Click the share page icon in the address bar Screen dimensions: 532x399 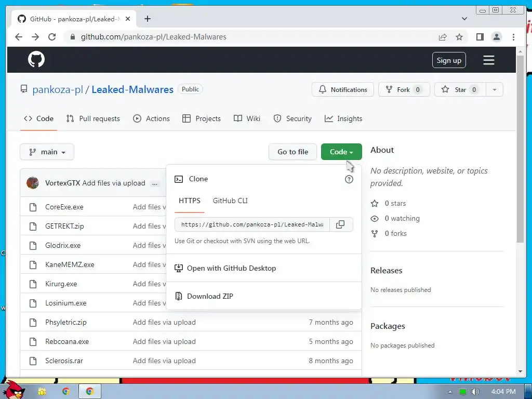pyautogui.click(x=443, y=37)
